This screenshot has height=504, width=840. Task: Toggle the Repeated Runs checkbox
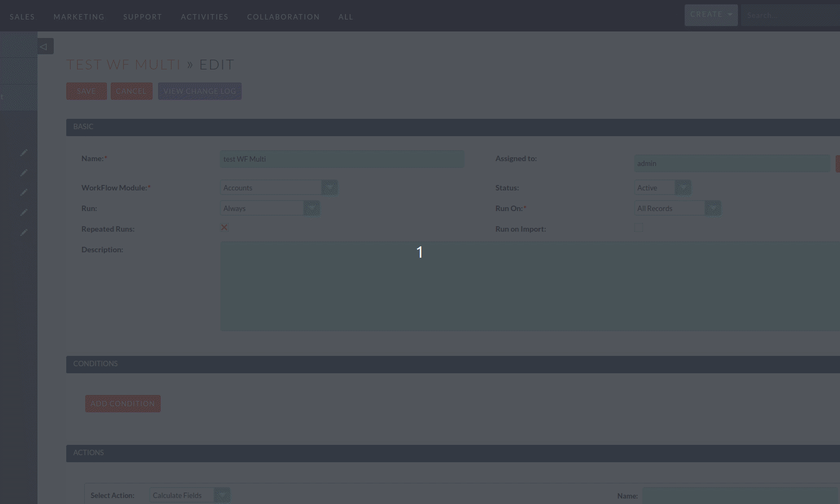click(224, 227)
